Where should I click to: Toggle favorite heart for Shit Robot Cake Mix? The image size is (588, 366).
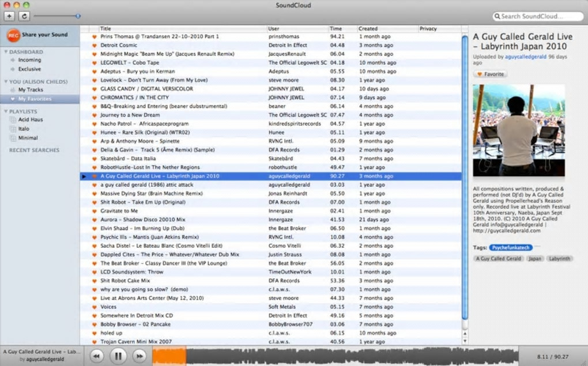[95, 281]
